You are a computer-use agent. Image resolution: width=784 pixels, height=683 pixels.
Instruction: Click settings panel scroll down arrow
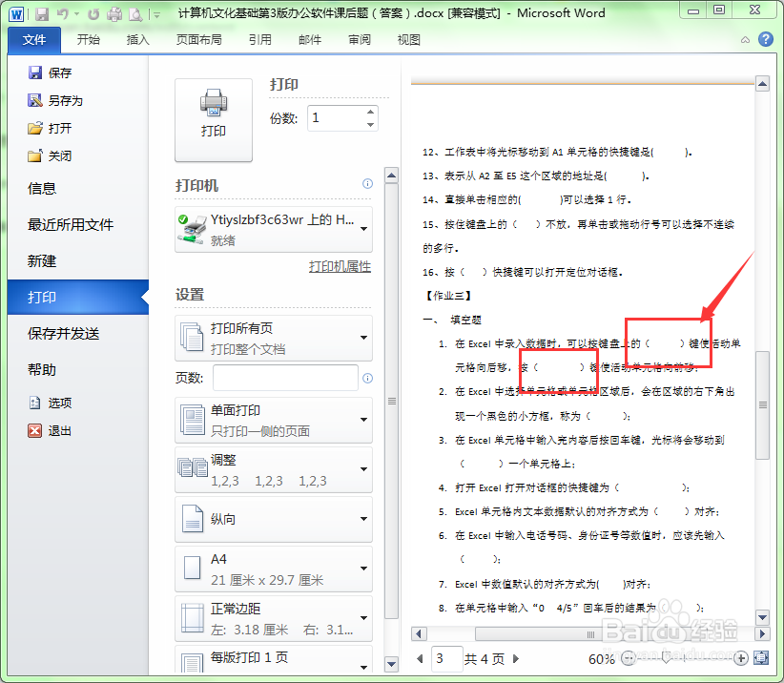pyautogui.click(x=391, y=665)
